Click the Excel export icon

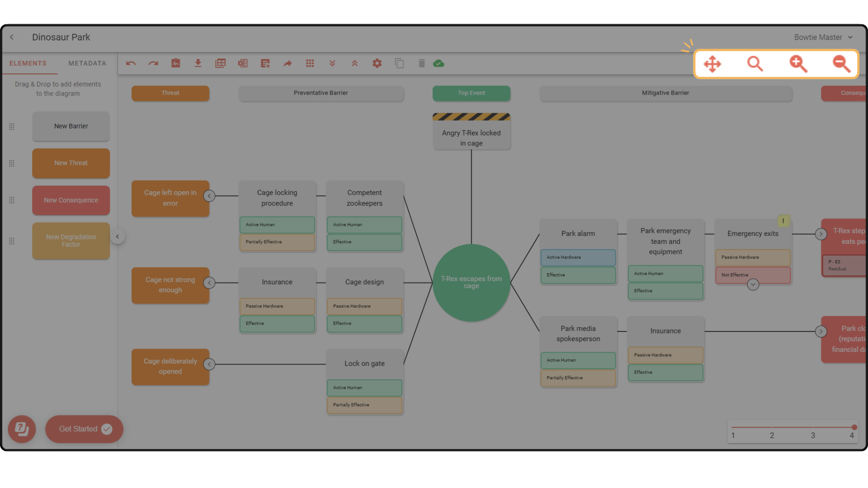243,63
